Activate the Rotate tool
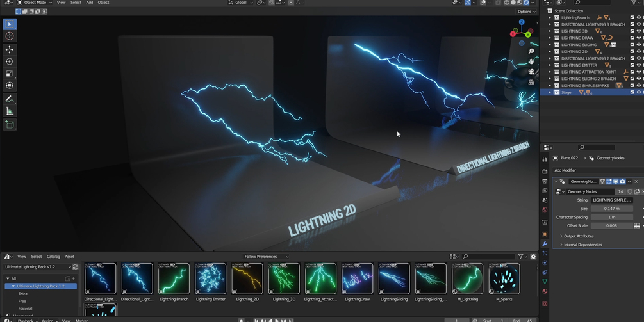The image size is (644, 322). point(10,61)
